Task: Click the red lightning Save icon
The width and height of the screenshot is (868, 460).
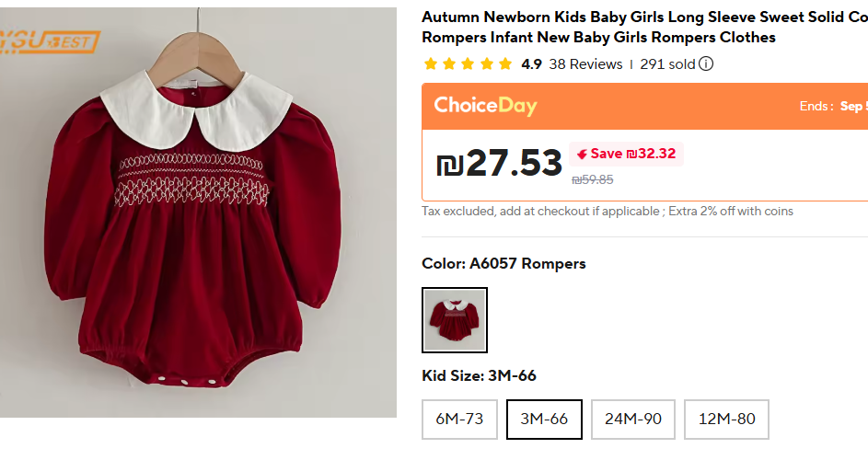Action: (x=583, y=154)
